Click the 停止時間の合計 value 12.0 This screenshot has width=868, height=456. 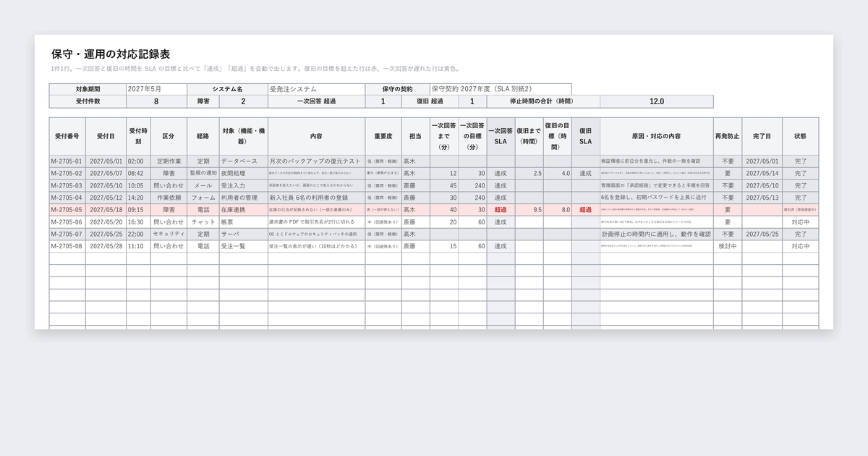point(657,101)
